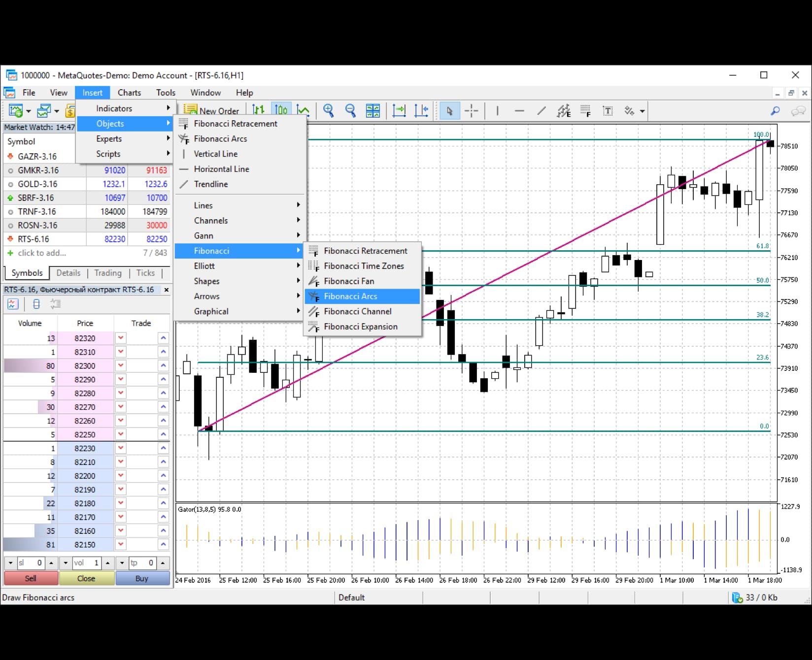This screenshot has width=812, height=660.
Task: Expand the Indicators submenu
Action: point(114,108)
